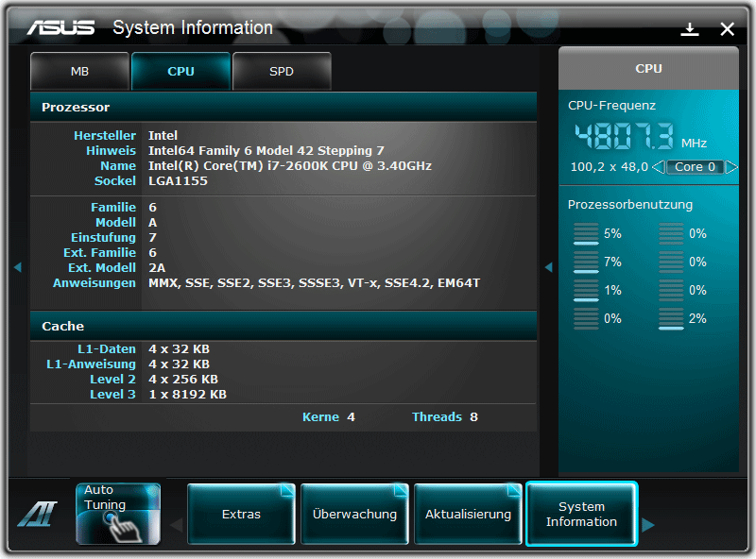Click 'Intel64 Family 6 Model 42 Stepping 7' text
This screenshot has width=756, height=559.
266,151
